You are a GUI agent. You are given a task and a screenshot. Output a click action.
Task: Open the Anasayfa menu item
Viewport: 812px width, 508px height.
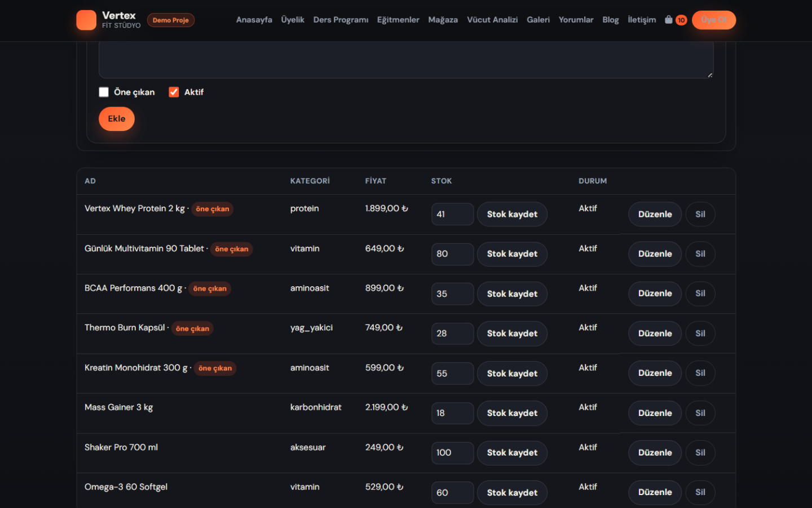[x=254, y=20]
